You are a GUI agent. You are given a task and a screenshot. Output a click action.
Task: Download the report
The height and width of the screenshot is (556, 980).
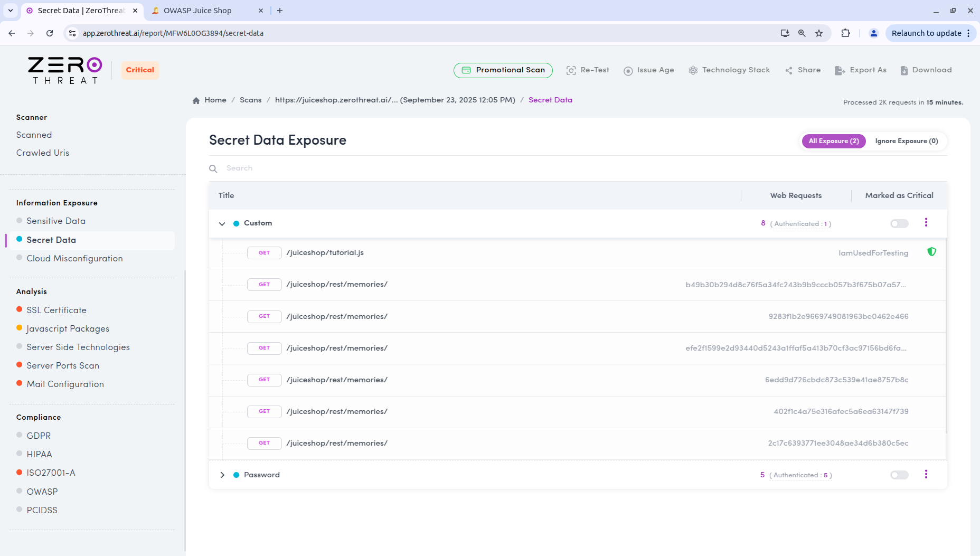point(926,70)
